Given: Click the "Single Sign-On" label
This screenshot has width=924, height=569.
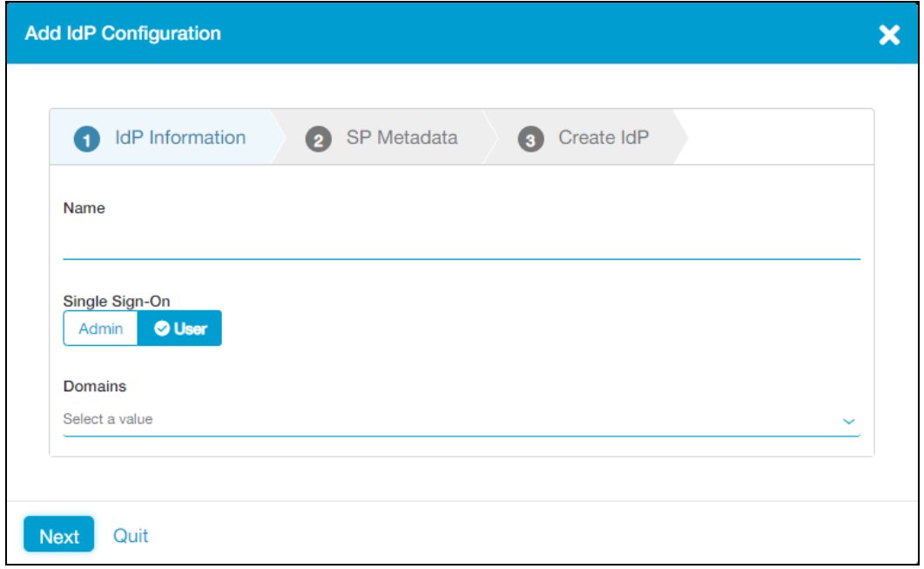Looking at the screenshot, I should 117,301.
